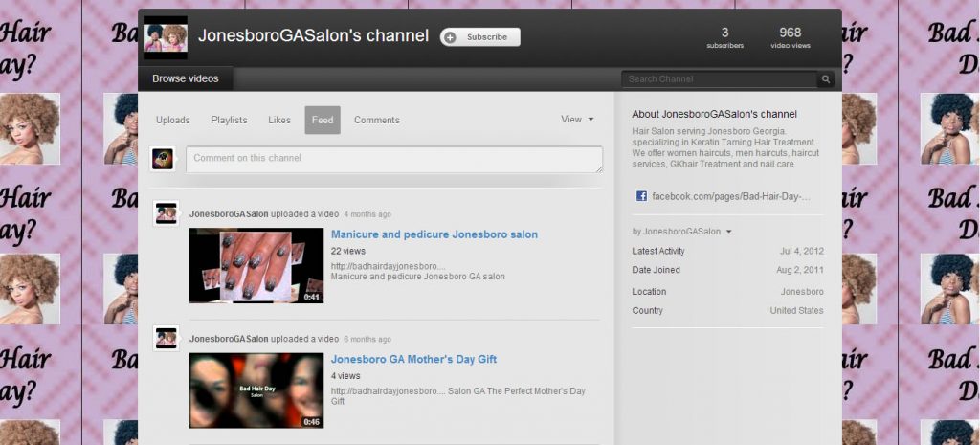The width and height of the screenshot is (980, 445).
Task: Subscribe to JonesboroGASalon's channel
Action: (x=480, y=37)
